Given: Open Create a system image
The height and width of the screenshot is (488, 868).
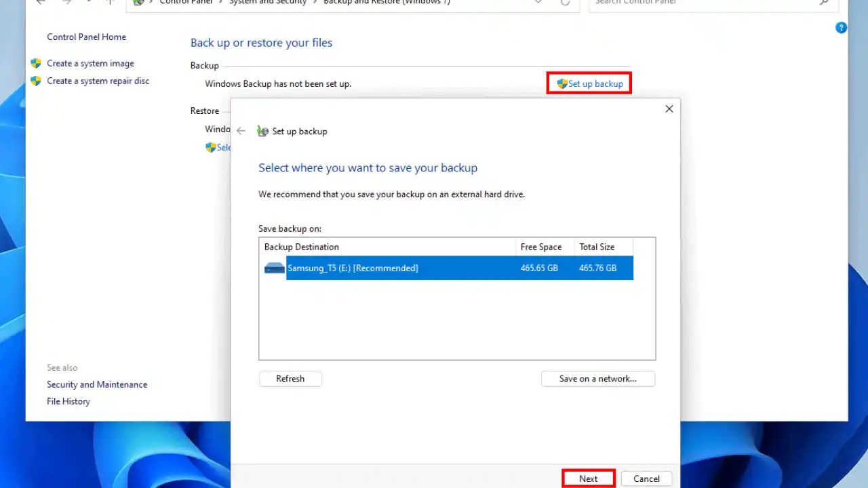Looking at the screenshot, I should click(90, 63).
